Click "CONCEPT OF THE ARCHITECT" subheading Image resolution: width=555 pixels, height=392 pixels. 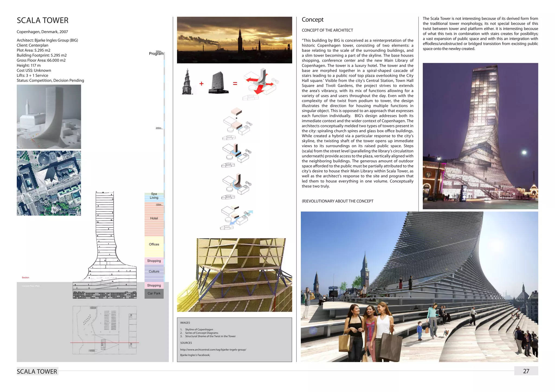click(327, 30)
